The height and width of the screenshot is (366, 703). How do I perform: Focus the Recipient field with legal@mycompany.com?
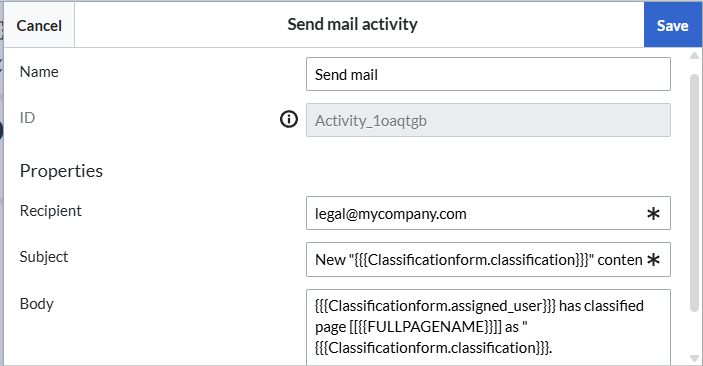coord(488,213)
